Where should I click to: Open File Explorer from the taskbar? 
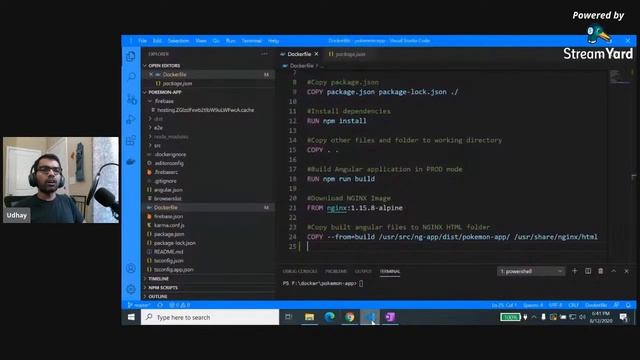[x=309, y=317]
